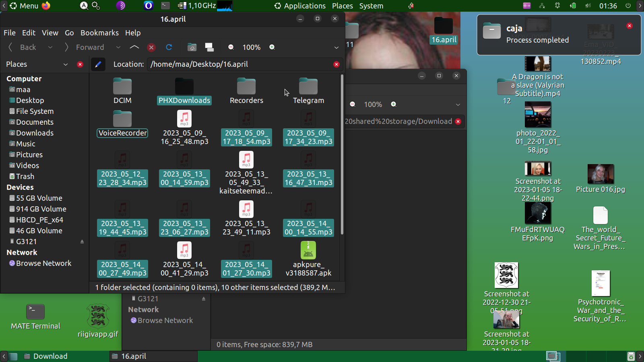
Task: Select the PHXDownloads folder
Action: pos(184,91)
